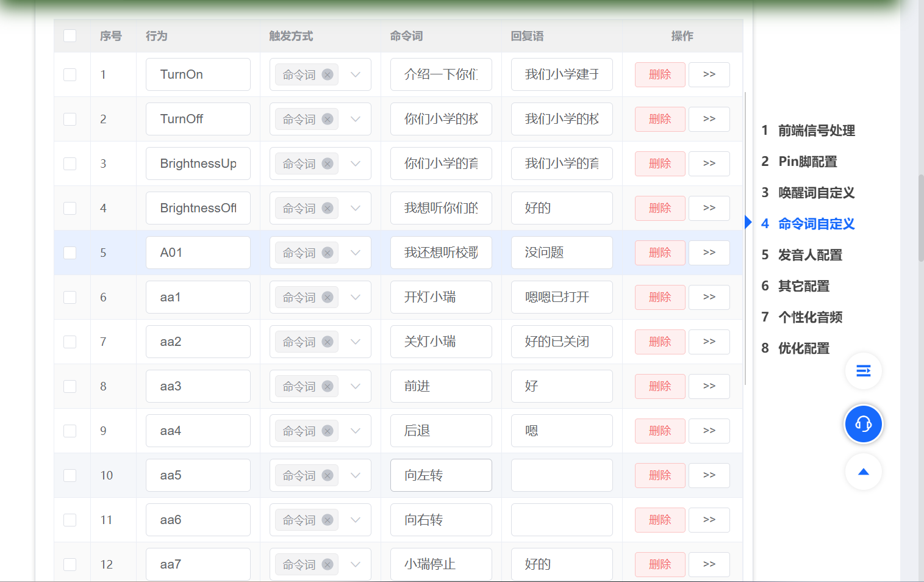Check the box for row 8 aa3
Viewport: 924px width, 582px height.
click(70, 386)
